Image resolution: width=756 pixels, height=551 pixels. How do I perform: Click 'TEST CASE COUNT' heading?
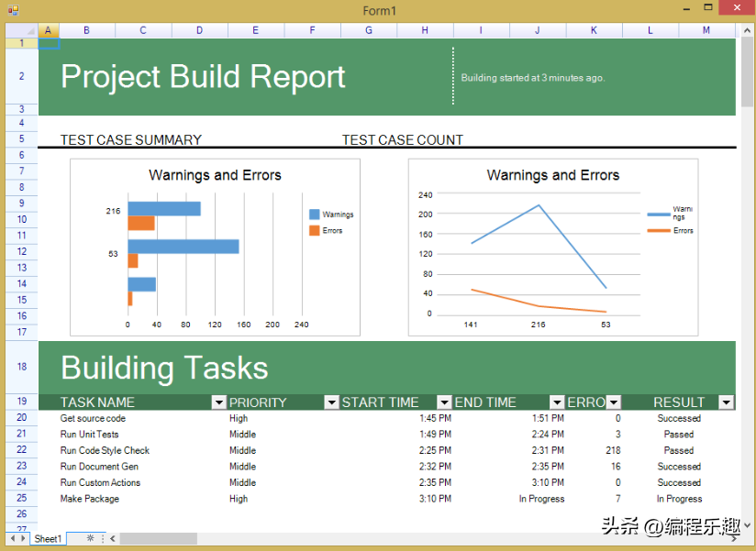click(403, 139)
